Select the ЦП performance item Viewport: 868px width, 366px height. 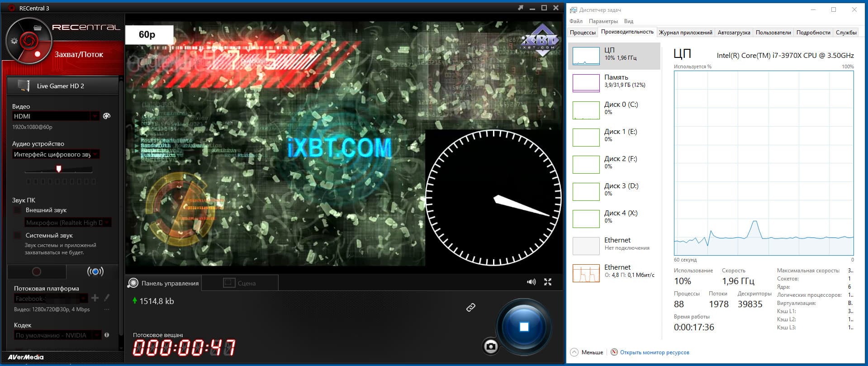614,56
